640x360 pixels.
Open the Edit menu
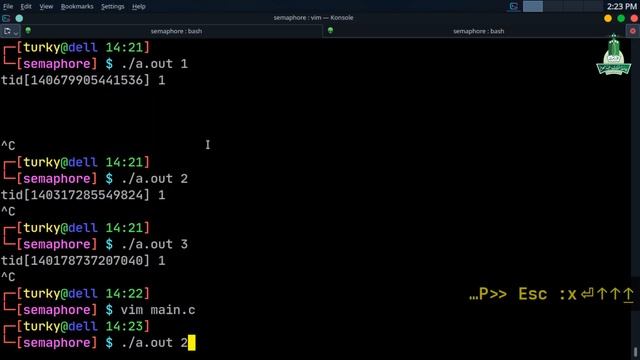(26, 7)
